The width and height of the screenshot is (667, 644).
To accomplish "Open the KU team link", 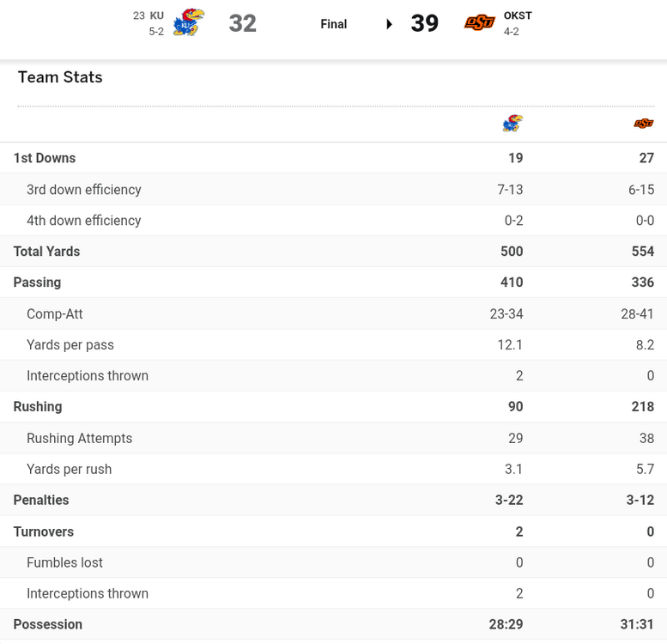I will (x=156, y=15).
